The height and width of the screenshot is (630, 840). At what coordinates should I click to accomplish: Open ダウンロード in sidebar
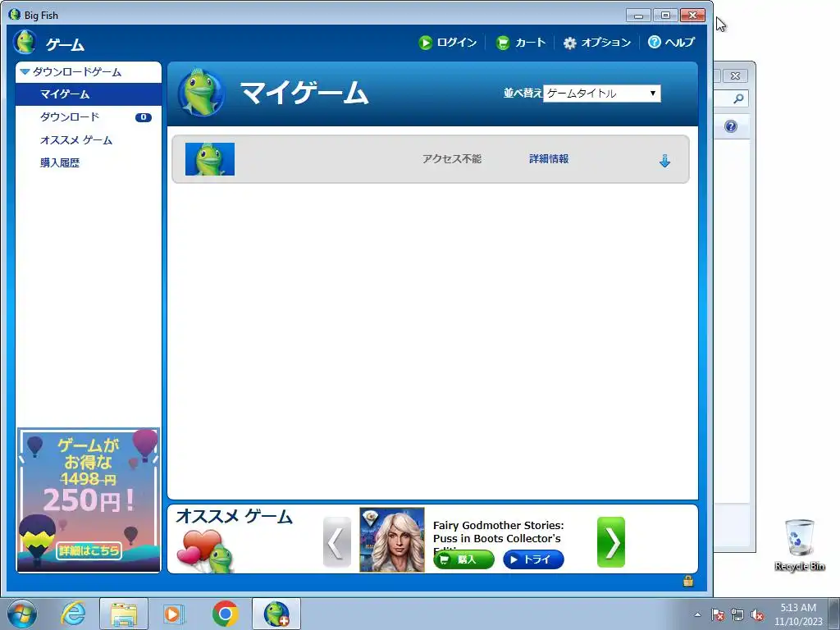(x=70, y=116)
